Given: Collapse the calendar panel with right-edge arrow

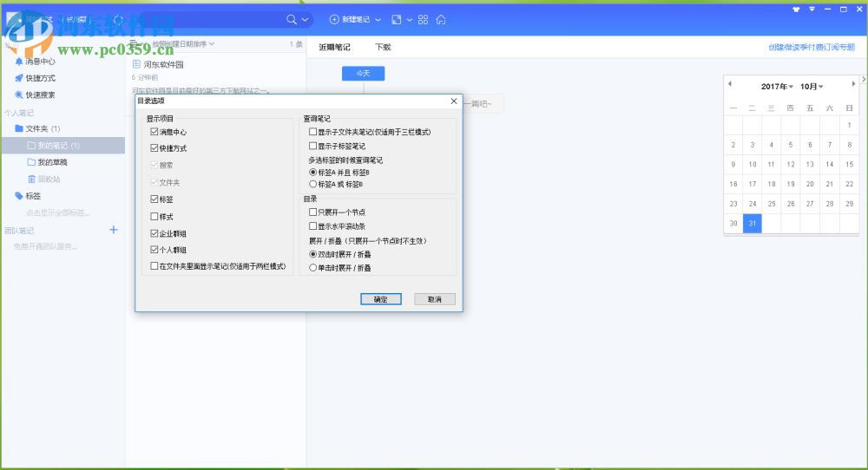Looking at the screenshot, I should tap(863, 80).
